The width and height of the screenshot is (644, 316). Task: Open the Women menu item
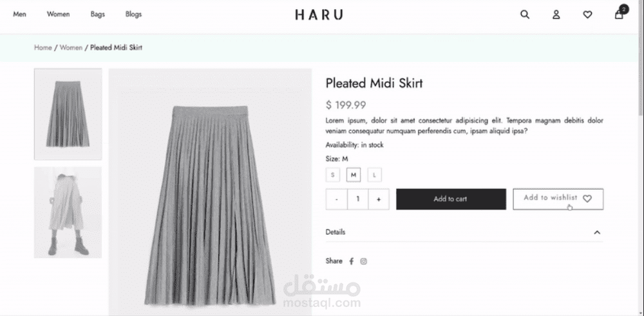point(59,14)
